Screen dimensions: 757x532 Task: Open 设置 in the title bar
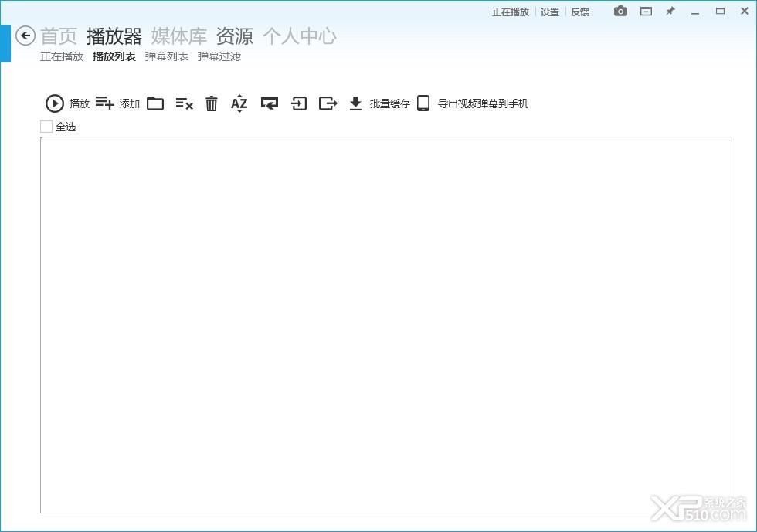tap(550, 12)
